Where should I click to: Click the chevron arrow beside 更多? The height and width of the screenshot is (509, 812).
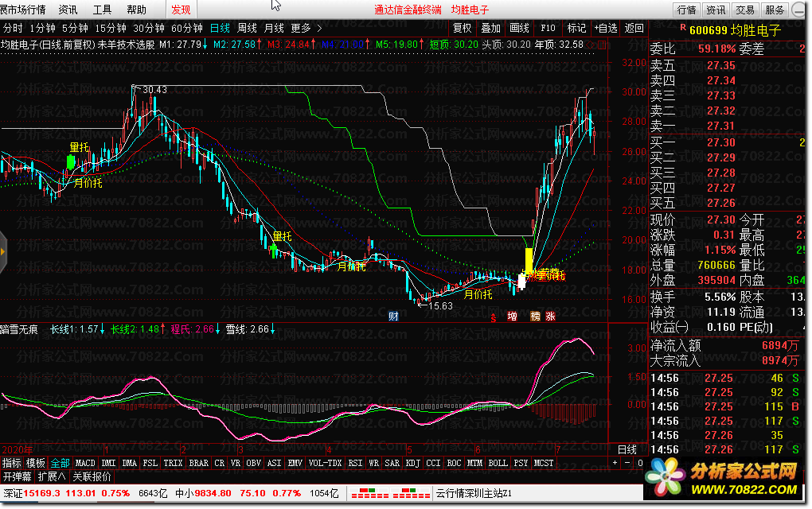click(x=319, y=28)
